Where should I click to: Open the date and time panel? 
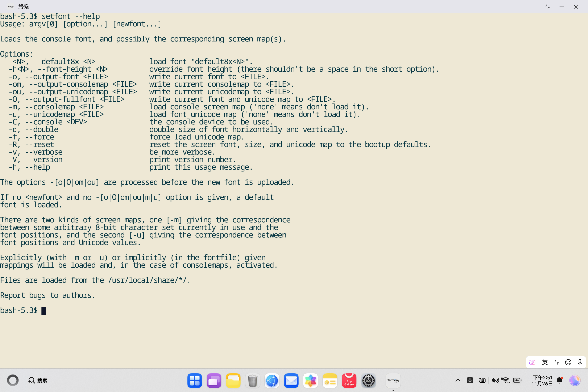click(x=542, y=380)
